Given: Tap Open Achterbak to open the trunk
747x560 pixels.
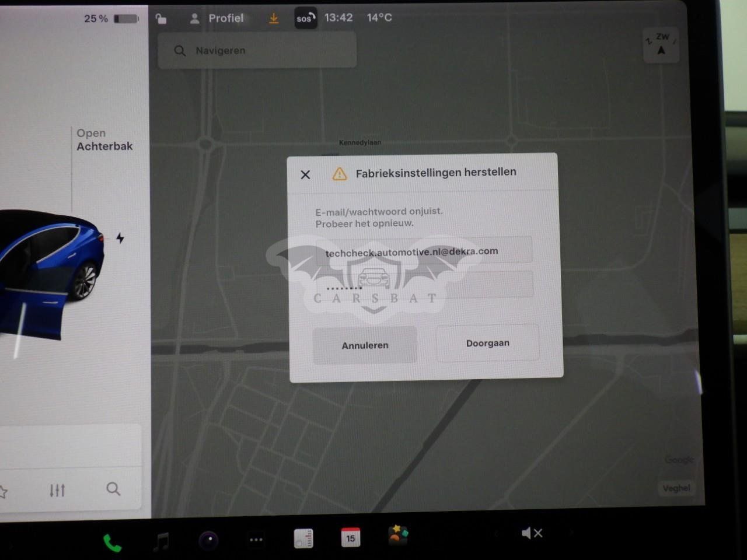Looking at the screenshot, I should (x=104, y=140).
